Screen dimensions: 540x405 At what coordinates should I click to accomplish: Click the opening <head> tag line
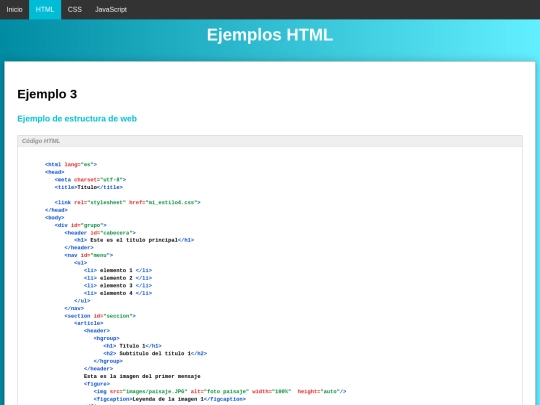coord(54,172)
